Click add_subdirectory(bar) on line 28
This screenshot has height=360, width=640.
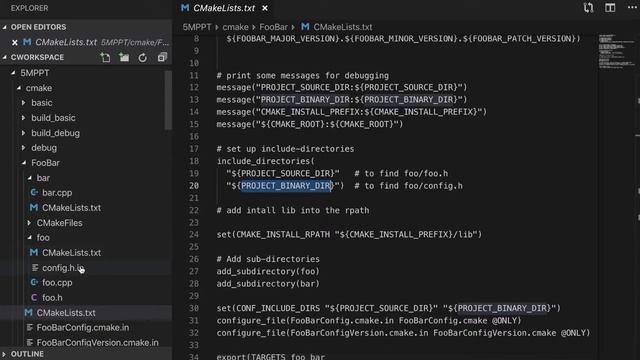(268, 284)
